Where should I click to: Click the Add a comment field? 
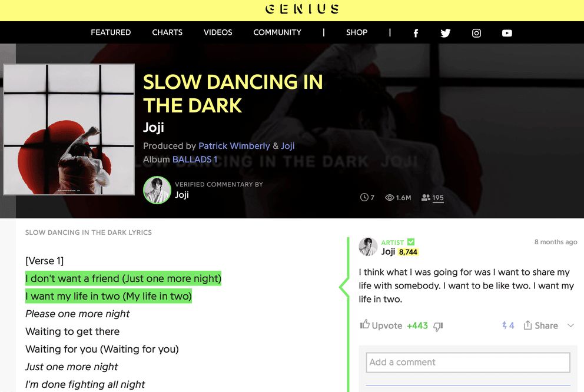pos(468,362)
